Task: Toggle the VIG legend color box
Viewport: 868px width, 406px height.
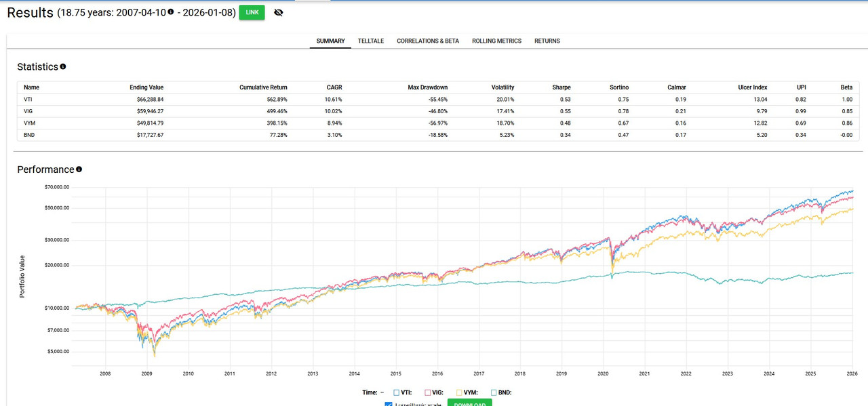Action: click(428, 392)
